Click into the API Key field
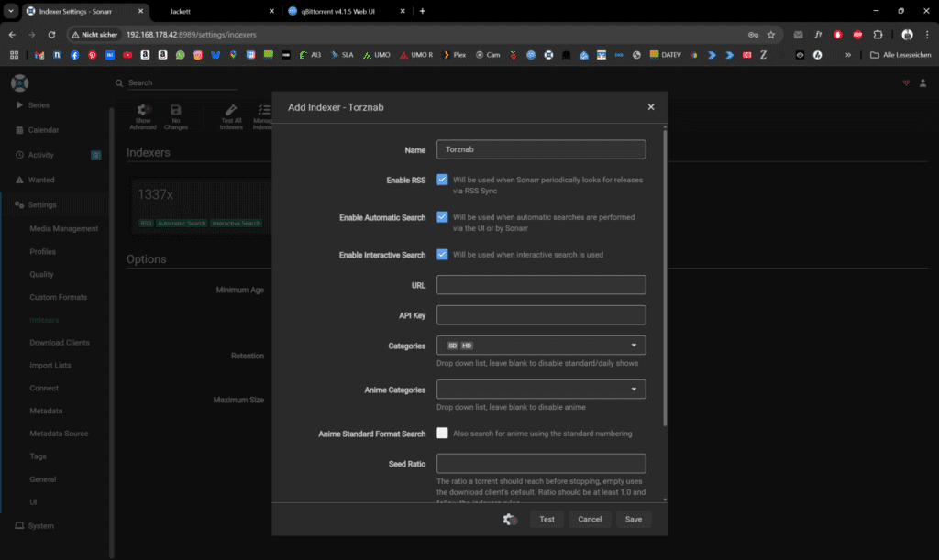Viewport: 939px width, 560px height. click(541, 315)
